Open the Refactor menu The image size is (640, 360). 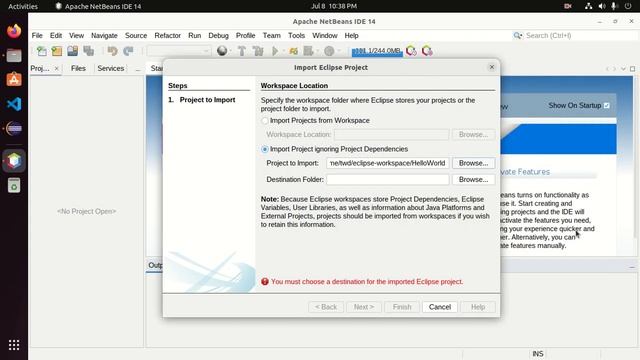pos(167,36)
